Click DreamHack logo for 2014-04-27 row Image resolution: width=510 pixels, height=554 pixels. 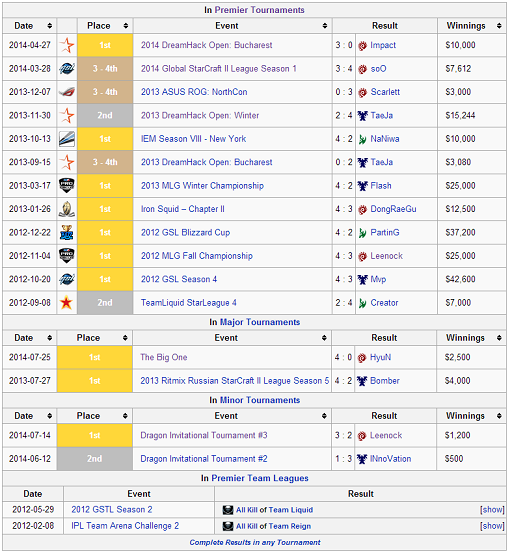coord(67,45)
